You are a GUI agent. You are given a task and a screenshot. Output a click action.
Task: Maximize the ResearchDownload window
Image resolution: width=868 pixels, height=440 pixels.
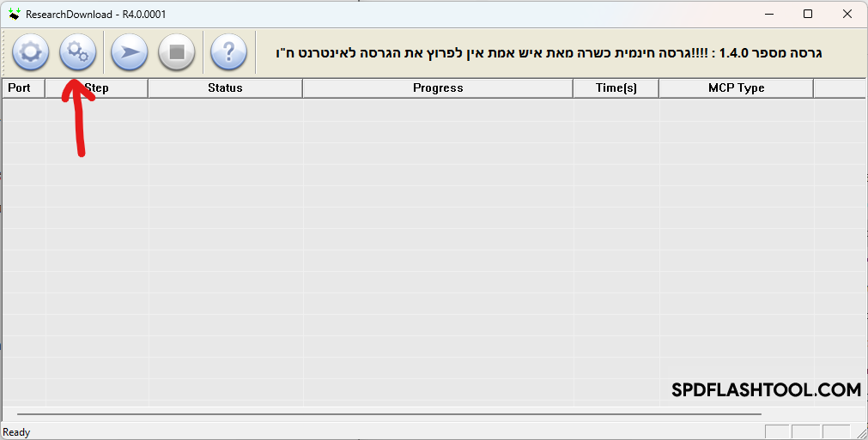(808, 14)
